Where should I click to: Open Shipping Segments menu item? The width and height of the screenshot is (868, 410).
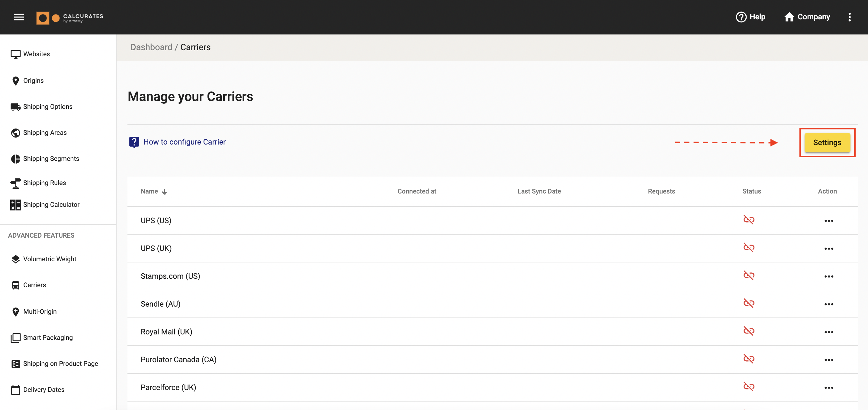pyautogui.click(x=51, y=159)
